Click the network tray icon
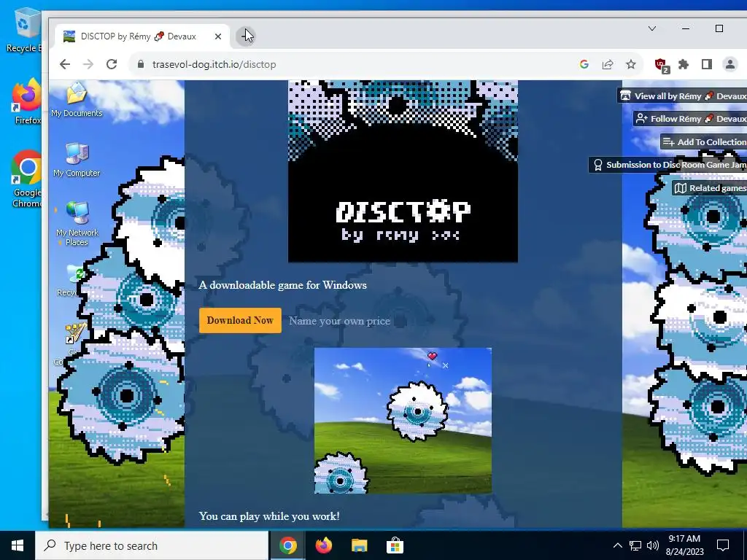The image size is (747, 560). pyautogui.click(x=635, y=545)
